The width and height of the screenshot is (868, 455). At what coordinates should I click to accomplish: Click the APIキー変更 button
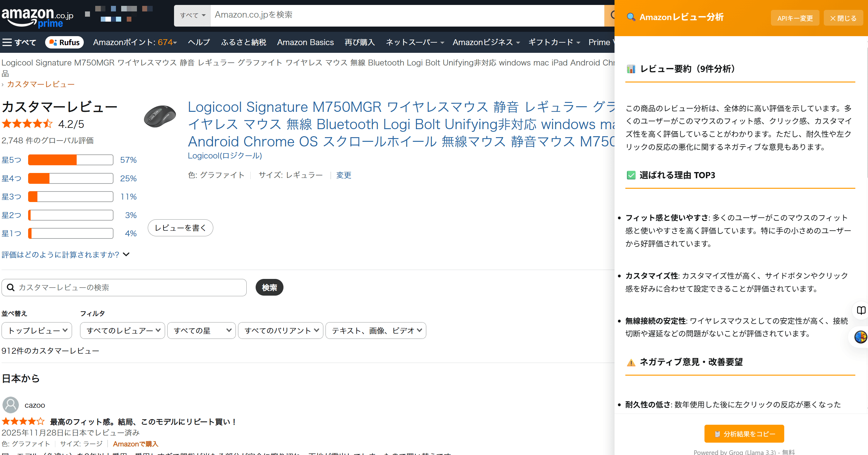(x=795, y=18)
